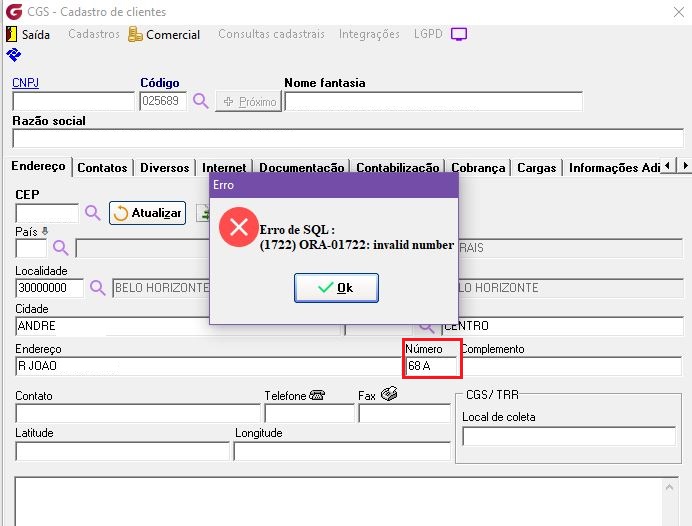The height and width of the screenshot is (526, 692).
Task: Open the Cobrança tab
Action: click(478, 168)
